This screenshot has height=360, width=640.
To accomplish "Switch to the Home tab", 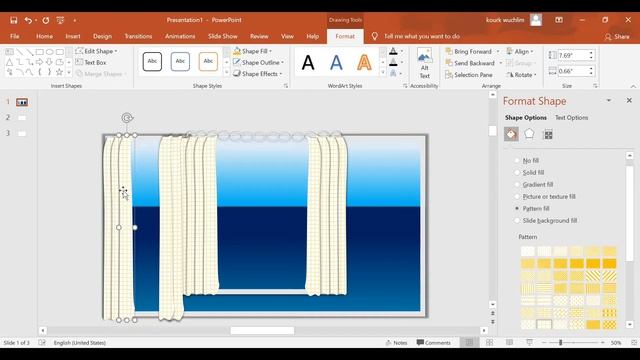I will click(x=44, y=36).
